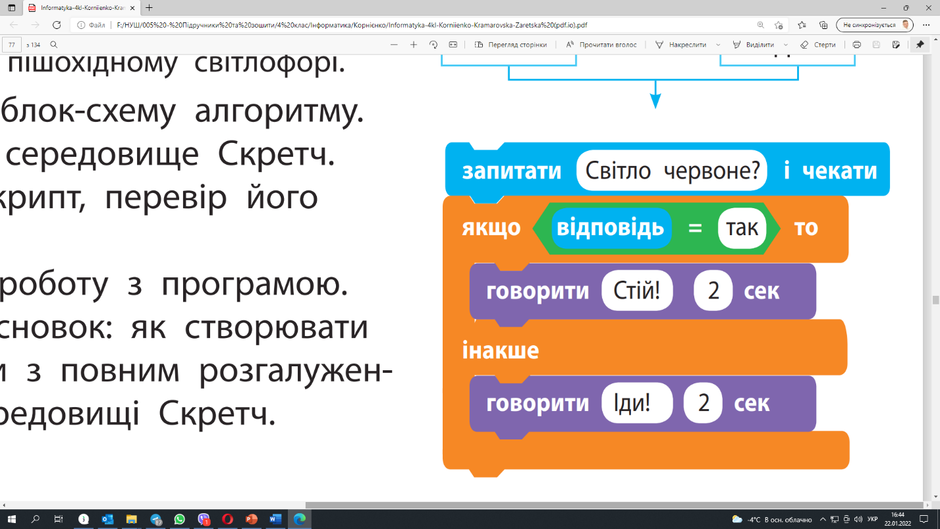Zoom in the PDF
Image resolution: width=940 pixels, height=529 pixels.
[414, 45]
